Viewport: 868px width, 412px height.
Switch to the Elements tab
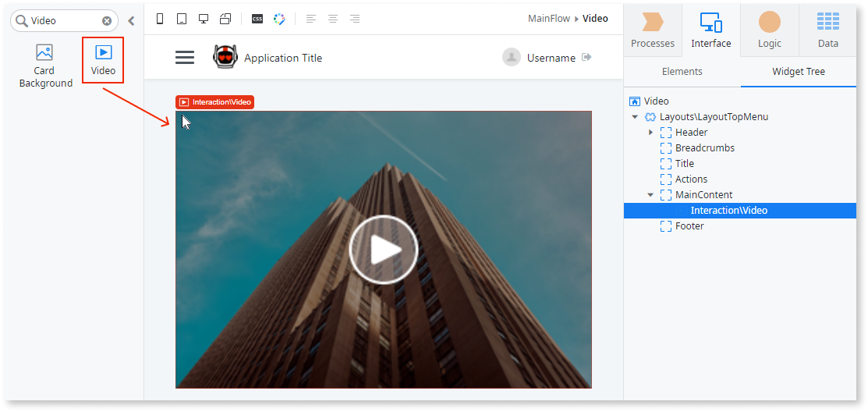pos(682,72)
